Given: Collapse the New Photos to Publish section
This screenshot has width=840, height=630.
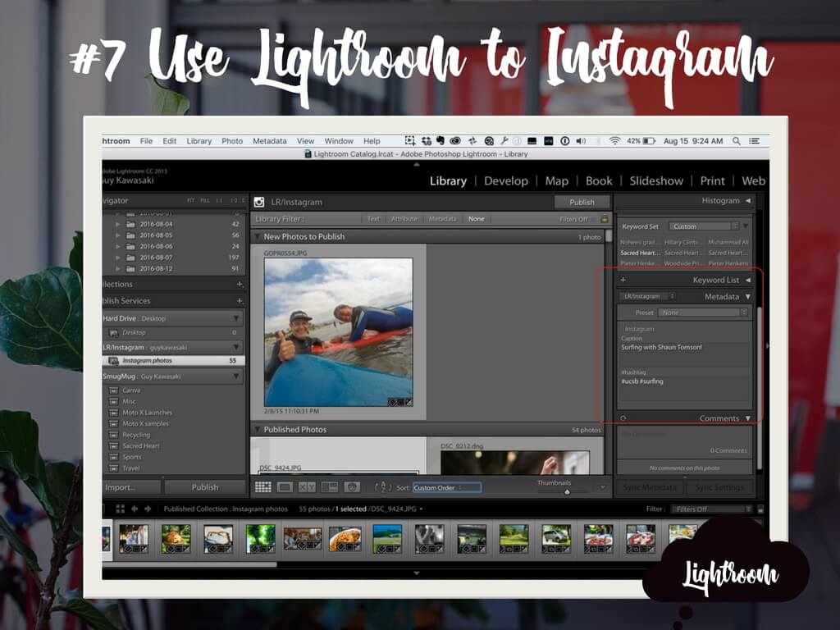Looking at the screenshot, I should click(257, 237).
